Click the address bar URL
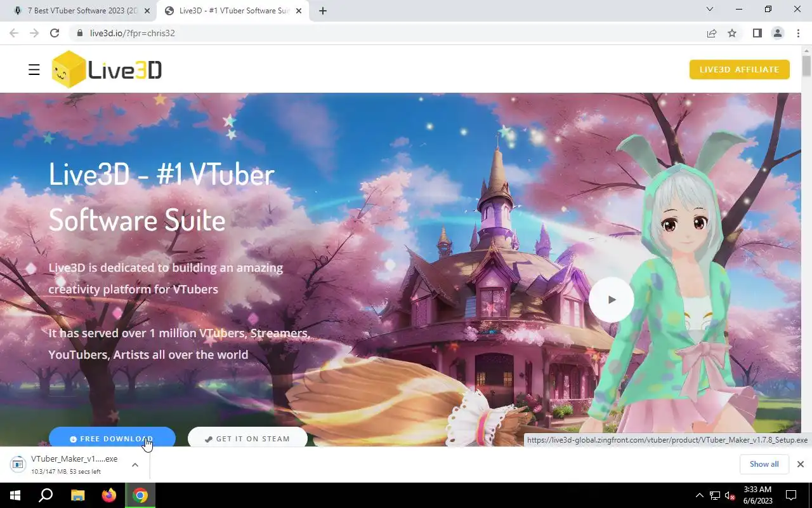Image resolution: width=812 pixels, height=508 pixels. pos(132,33)
